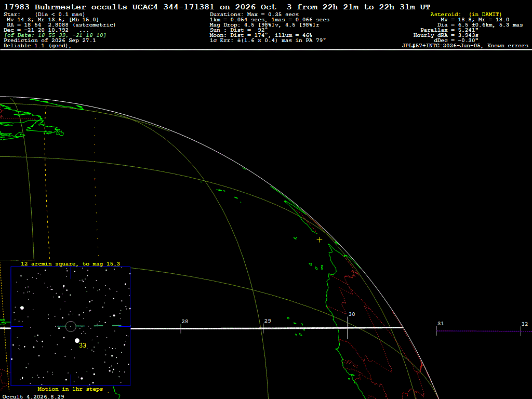Select the minute 28 path tick
The height and width of the screenshot is (399, 532).
point(181,328)
